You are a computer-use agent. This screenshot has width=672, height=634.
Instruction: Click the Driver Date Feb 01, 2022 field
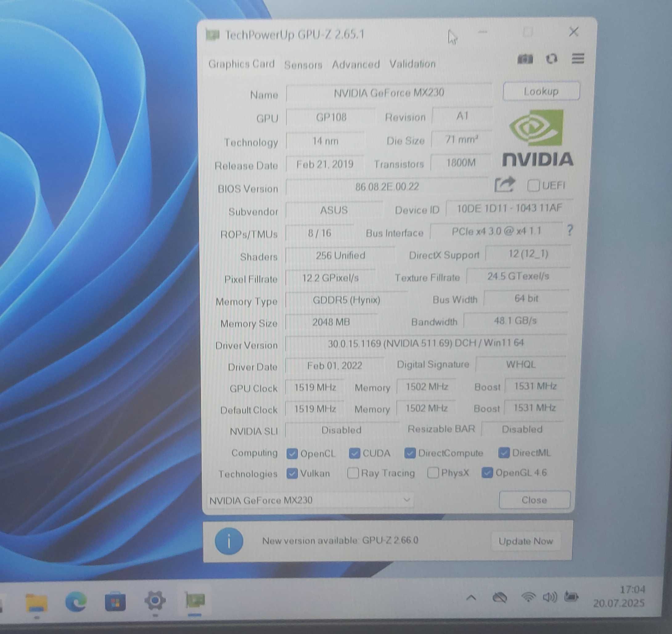click(334, 365)
